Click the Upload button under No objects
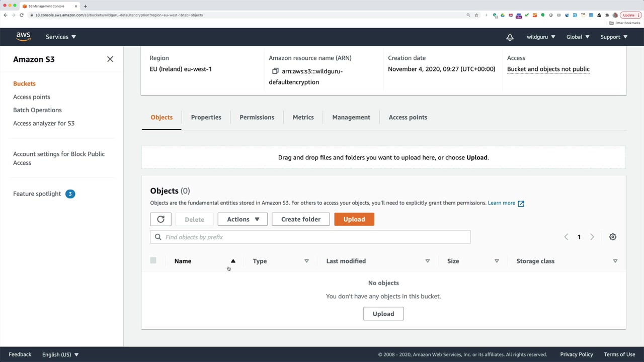Viewport: 644px width, 362px height. pos(383,314)
